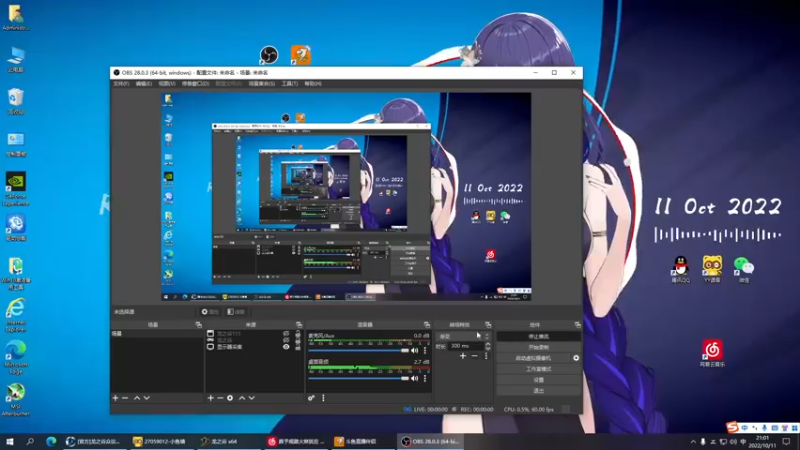Click the Start Virtual Camera button
800x450 pixels.
point(533,358)
